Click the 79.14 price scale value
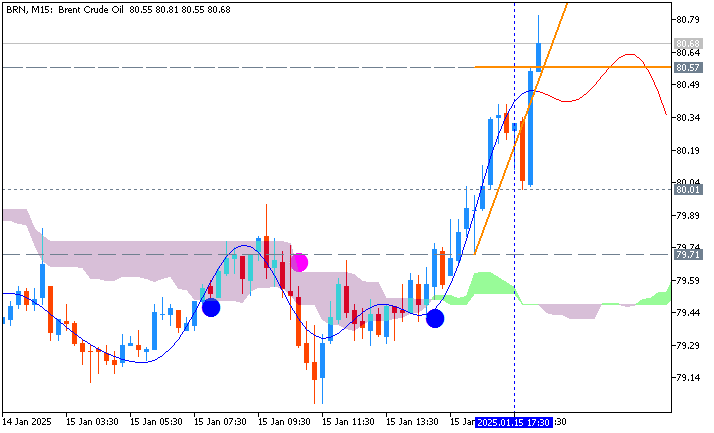The height and width of the screenshot is (433, 714). 688,377
